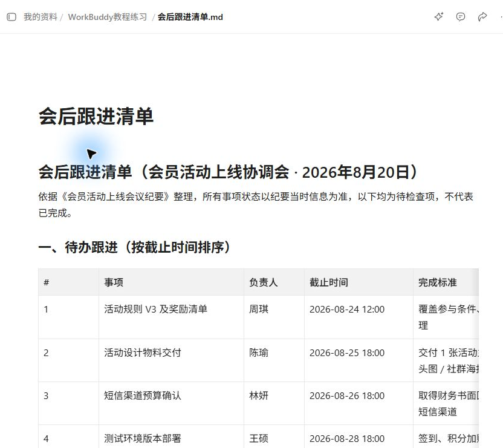Image resolution: width=503 pixels, height=448 pixels.
Task: Click the 会后跟进清单 document title
Action: pyautogui.click(x=96, y=116)
